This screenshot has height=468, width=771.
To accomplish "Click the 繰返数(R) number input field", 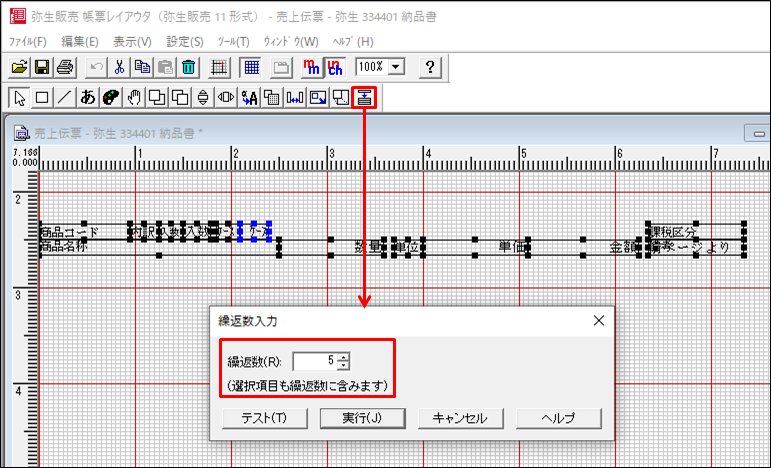I will coord(315,361).
